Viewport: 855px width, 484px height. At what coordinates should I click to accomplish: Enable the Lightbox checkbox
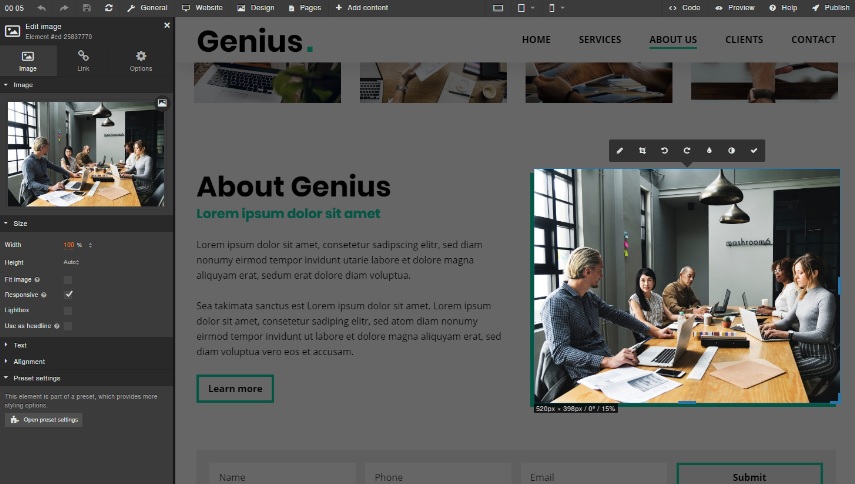pyautogui.click(x=68, y=310)
